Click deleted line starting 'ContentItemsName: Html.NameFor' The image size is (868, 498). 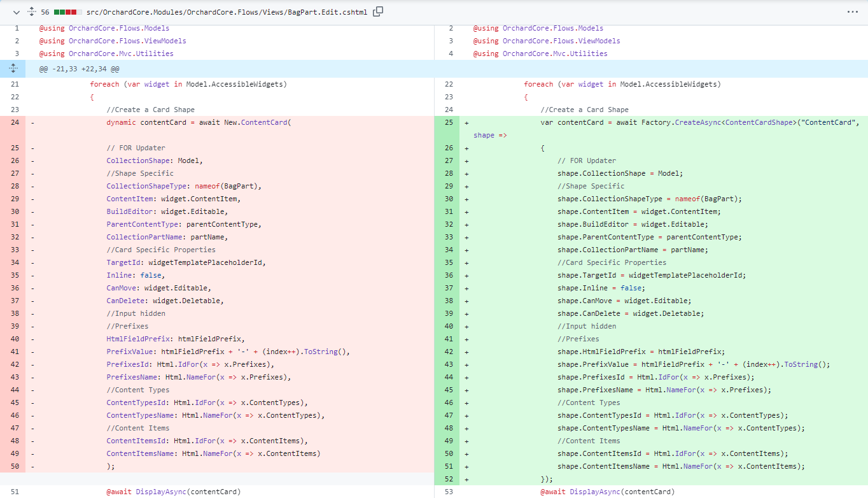[x=213, y=453]
